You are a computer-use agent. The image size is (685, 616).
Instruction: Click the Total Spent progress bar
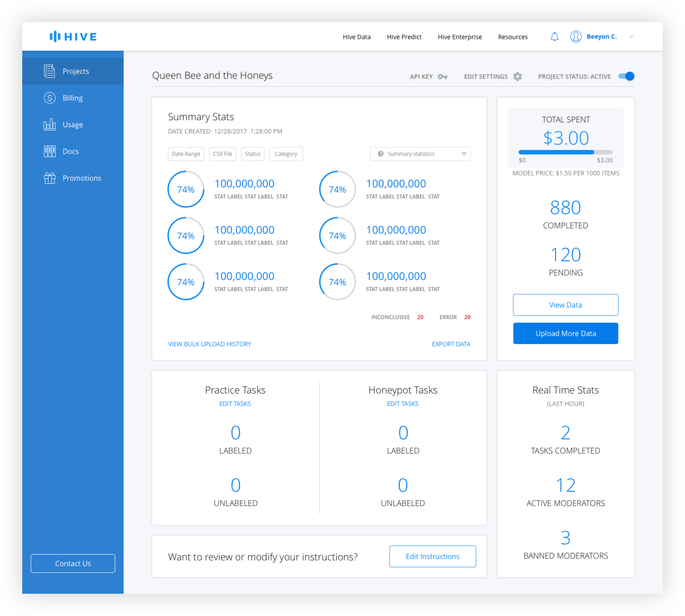pos(566,152)
